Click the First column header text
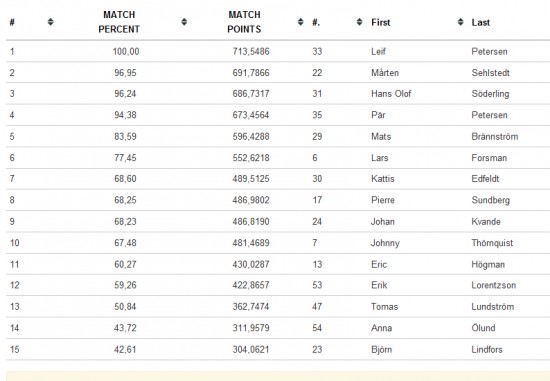550x381 pixels. coord(381,22)
